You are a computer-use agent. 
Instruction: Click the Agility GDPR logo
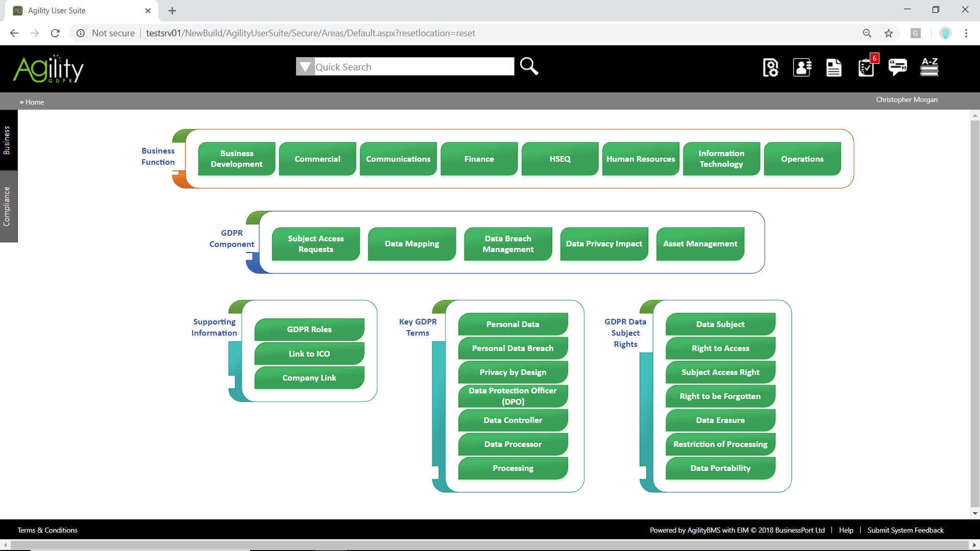(x=48, y=69)
